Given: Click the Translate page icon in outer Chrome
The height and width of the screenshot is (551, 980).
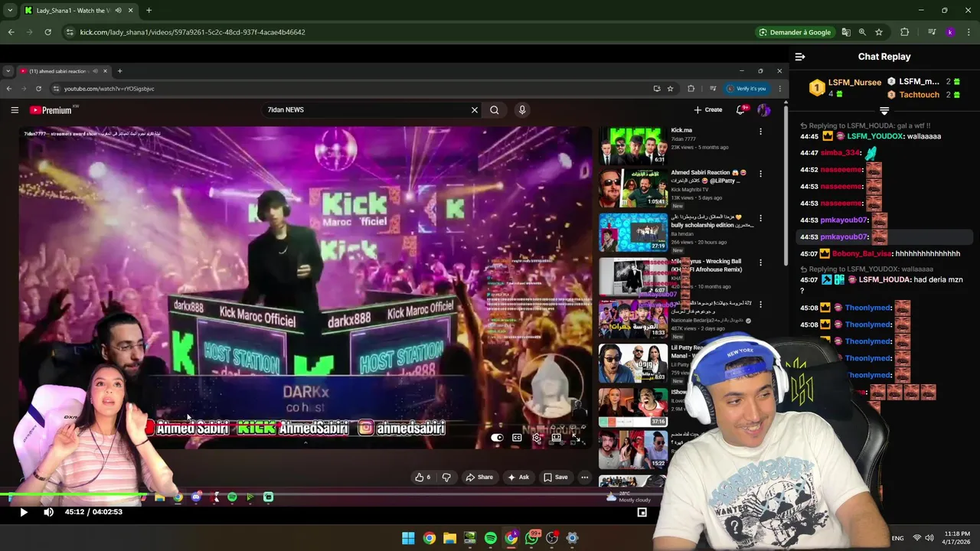Looking at the screenshot, I should click(846, 32).
